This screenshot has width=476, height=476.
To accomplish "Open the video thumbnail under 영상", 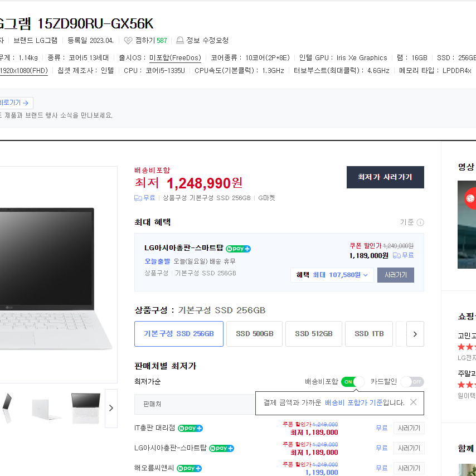I will 467,225.
